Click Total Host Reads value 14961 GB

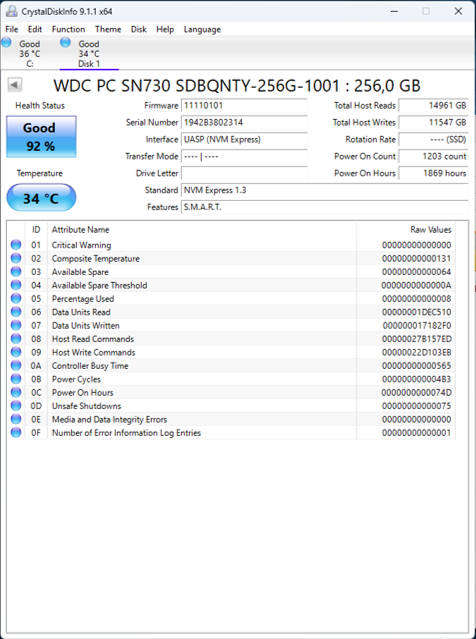click(433, 106)
